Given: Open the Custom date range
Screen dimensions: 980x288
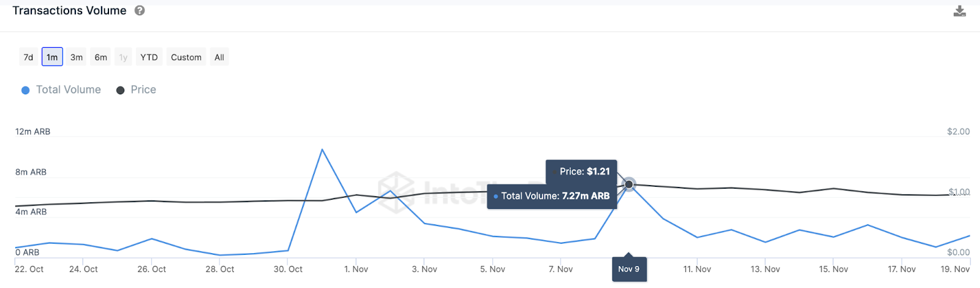Looking at the screenshot, I should tap(186, 57).
